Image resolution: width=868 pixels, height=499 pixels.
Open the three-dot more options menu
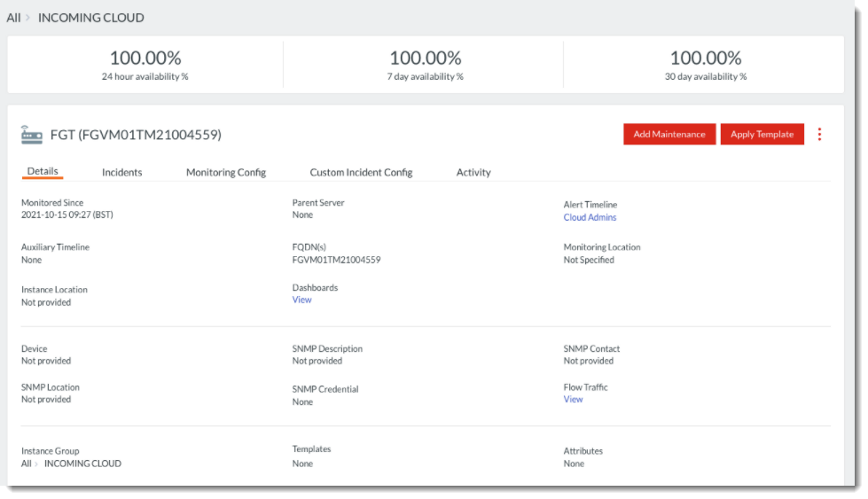819,135
